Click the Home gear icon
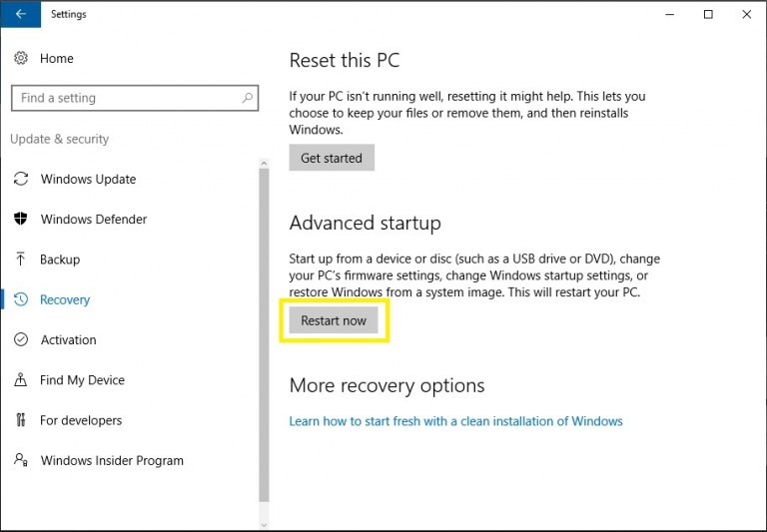 [21, 58]
